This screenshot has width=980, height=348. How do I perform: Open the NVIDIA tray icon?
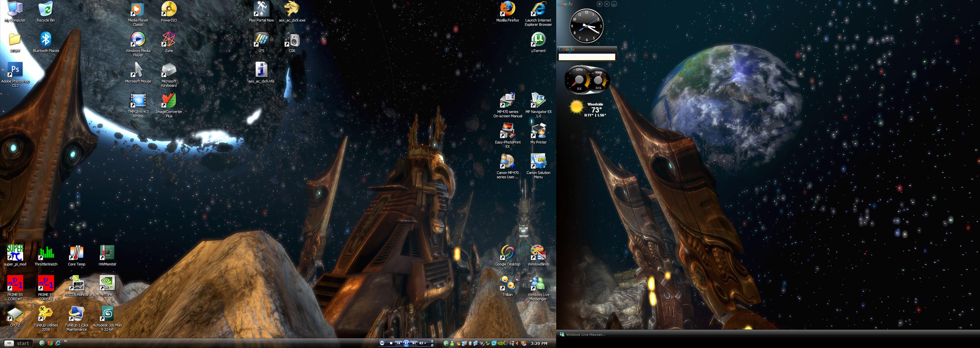[500, 343]
